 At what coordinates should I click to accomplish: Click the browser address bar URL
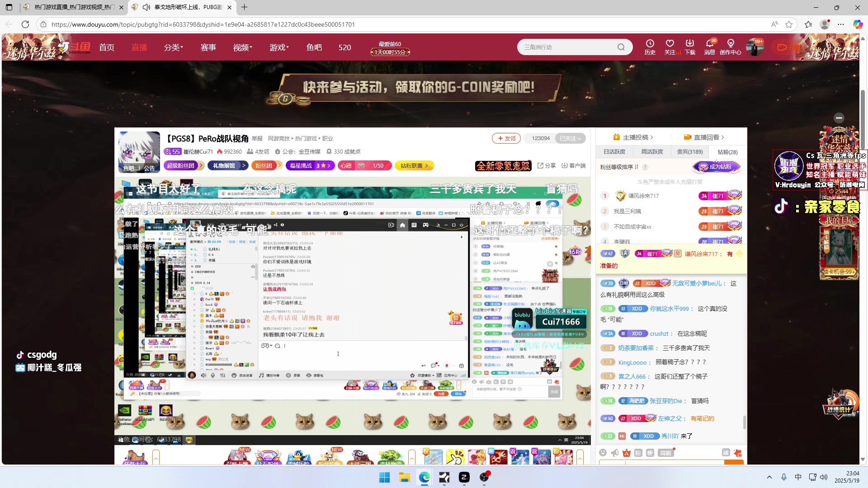pos(203,24)
